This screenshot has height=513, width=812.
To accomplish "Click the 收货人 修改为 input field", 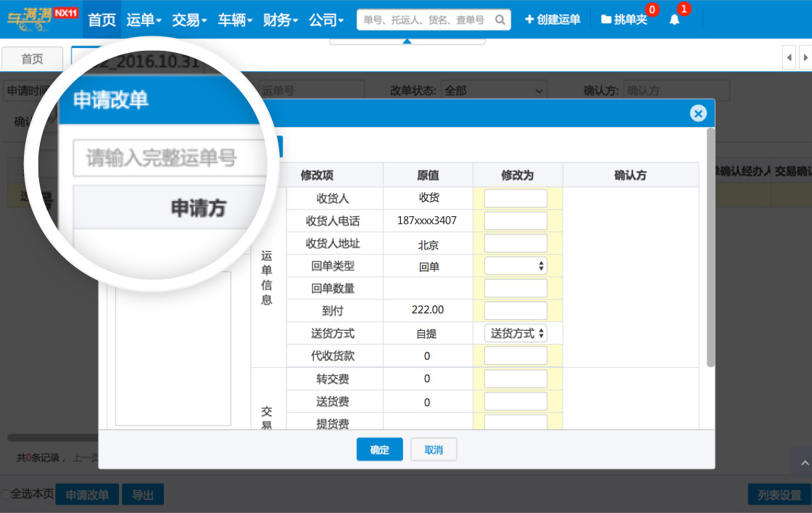I will [515, 198].
